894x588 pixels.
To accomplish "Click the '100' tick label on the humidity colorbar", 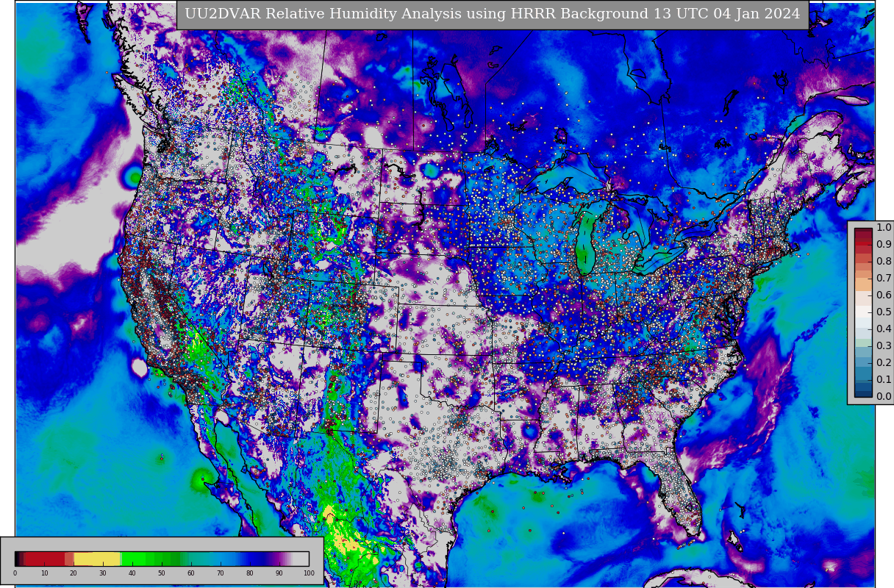I will [x=309, y=573].
